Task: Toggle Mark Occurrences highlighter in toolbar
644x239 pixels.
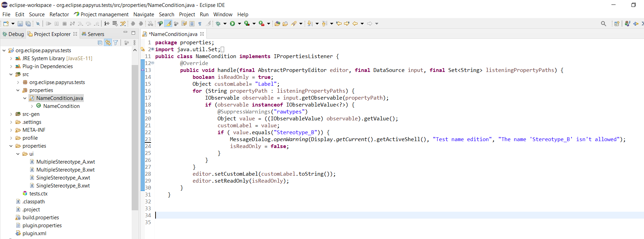Action: [x=168, y=24]
